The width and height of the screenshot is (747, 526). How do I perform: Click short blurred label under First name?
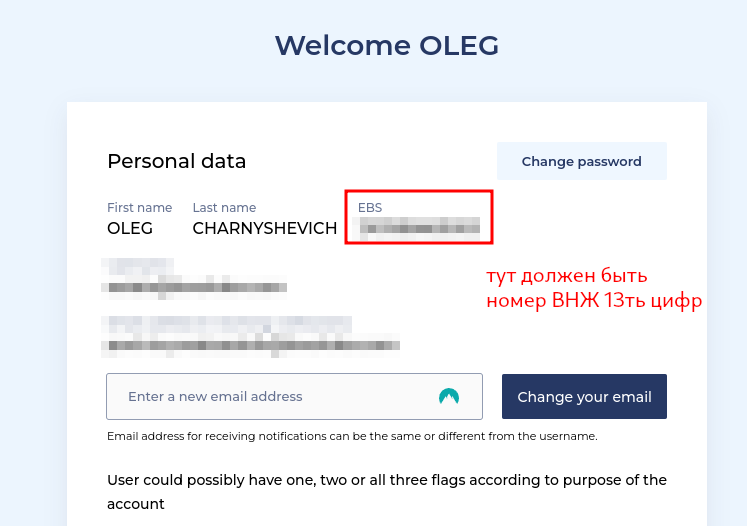click(138, 267)
